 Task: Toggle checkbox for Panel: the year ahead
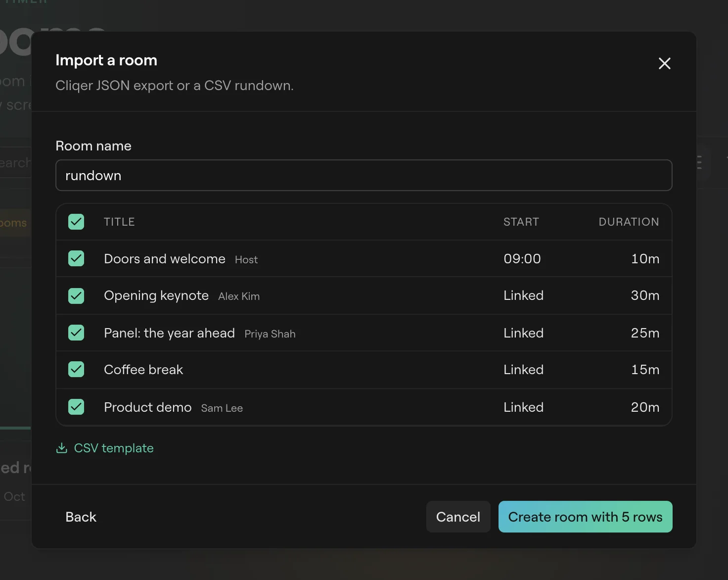76,333
